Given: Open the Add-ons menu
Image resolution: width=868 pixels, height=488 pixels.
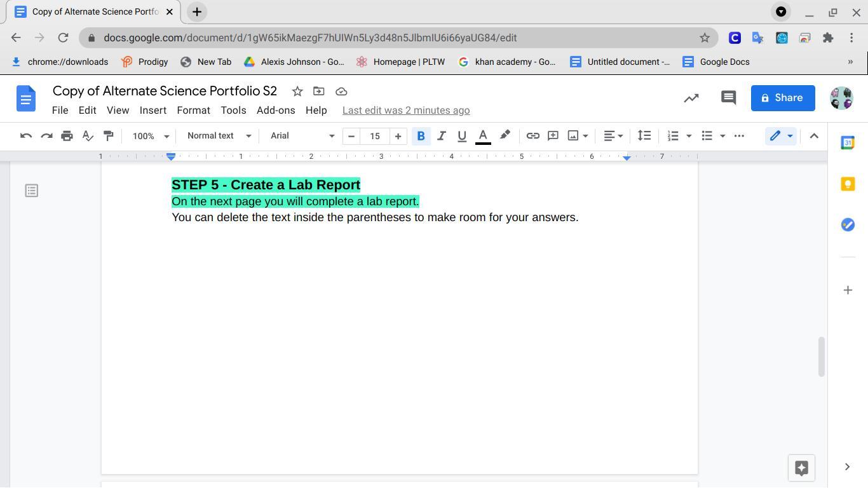Looking at the screenshot, I should click(x=276, y=110).
